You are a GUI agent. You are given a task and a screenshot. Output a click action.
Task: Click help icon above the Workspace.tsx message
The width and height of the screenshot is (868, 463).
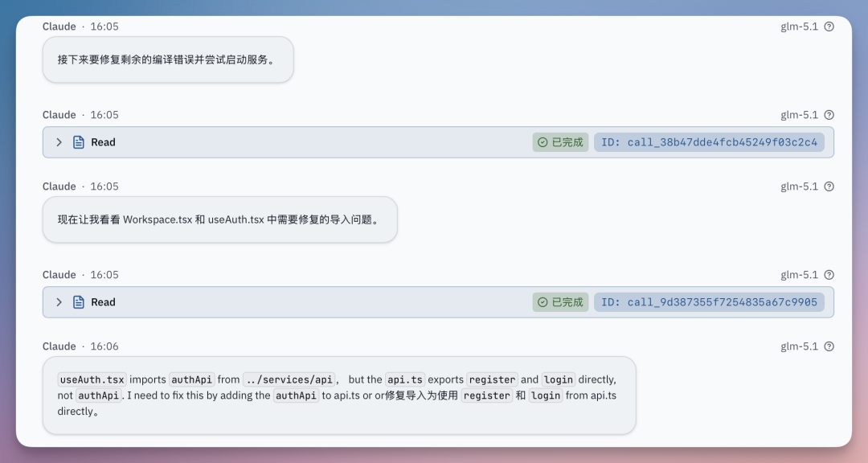pyautogui.click(x=829, y=186)
